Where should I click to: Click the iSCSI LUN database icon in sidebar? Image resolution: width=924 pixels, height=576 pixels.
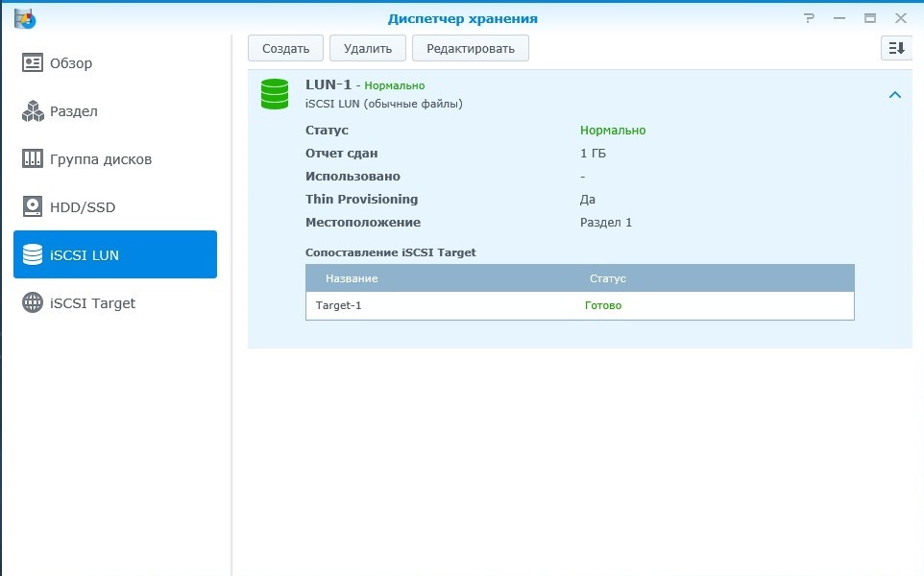[x=34, y=255]
